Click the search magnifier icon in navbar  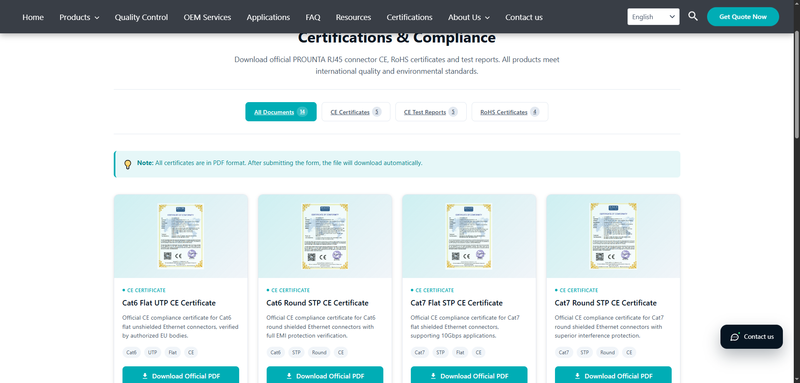[x=692, y=16]
